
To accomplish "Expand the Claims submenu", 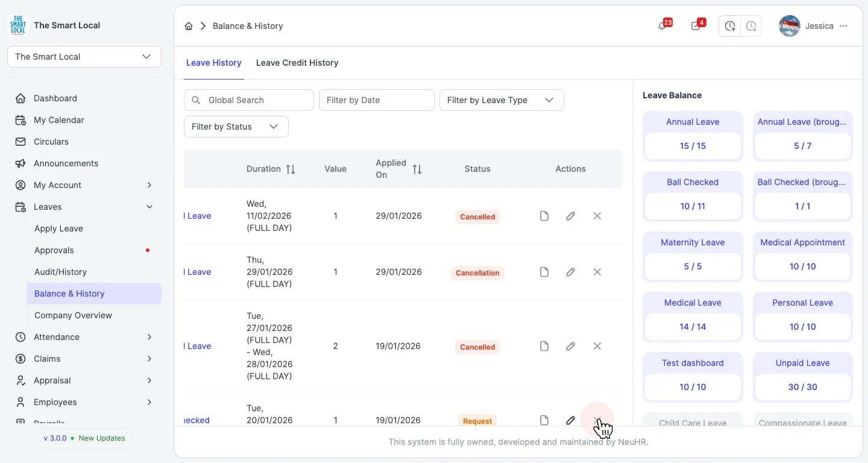I will [149, 359].
